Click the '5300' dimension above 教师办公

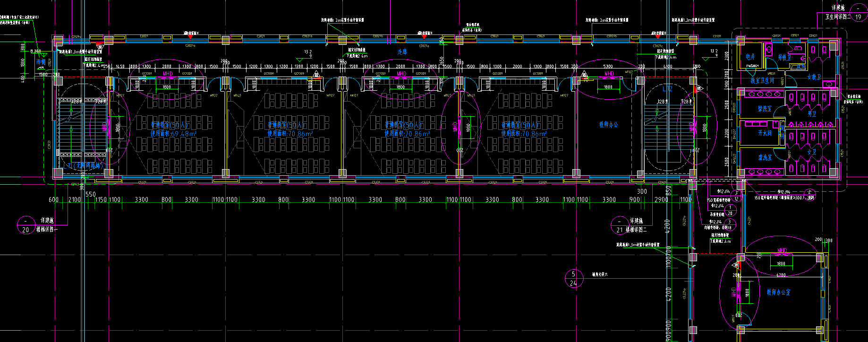point(608,67)
